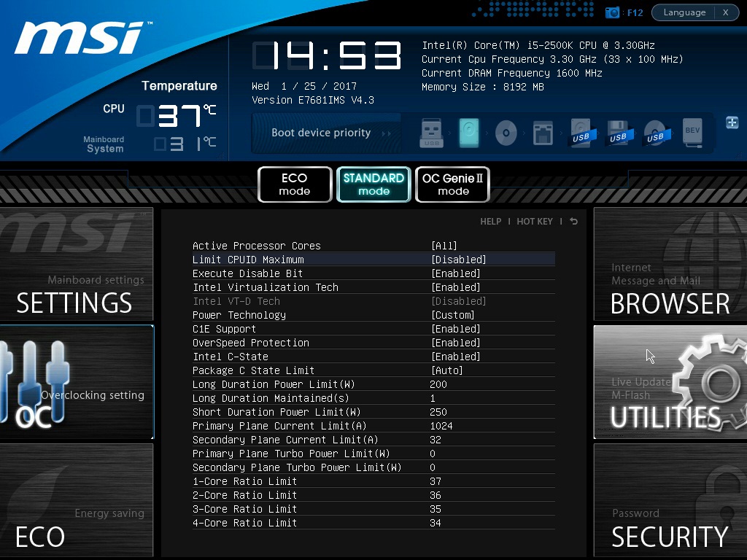Select the Limit CPUID Maximum row label

248,260
